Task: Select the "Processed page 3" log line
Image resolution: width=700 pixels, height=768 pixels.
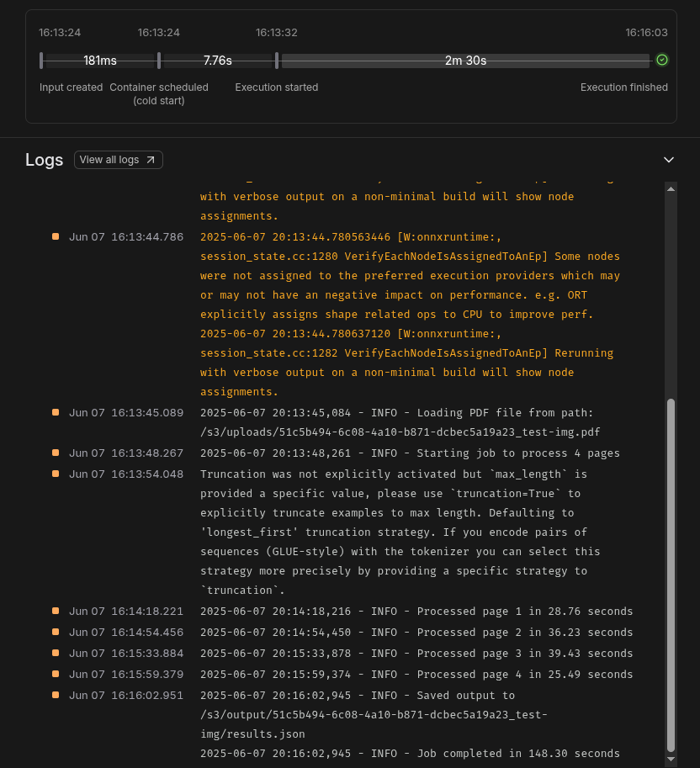Action: 416,654
